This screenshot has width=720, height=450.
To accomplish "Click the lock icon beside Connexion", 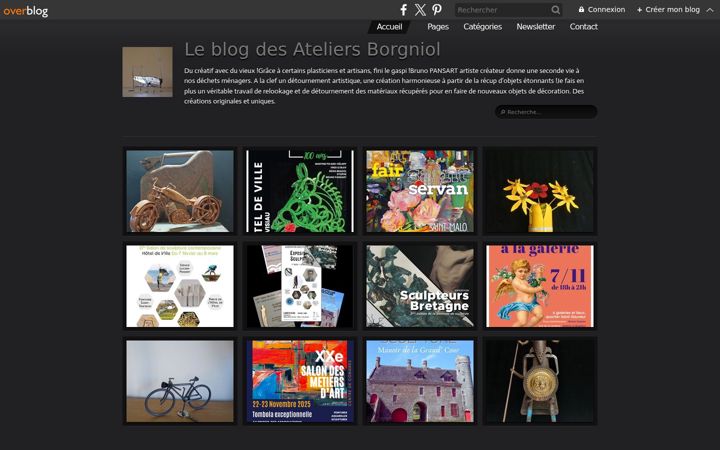I will 581,9.
